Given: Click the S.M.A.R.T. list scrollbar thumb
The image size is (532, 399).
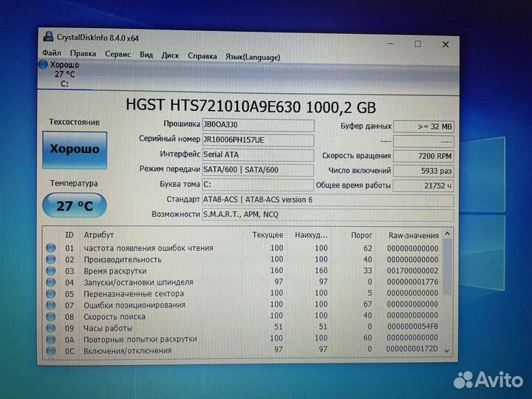Looking at the screenshot, I should tap(447, 267).
